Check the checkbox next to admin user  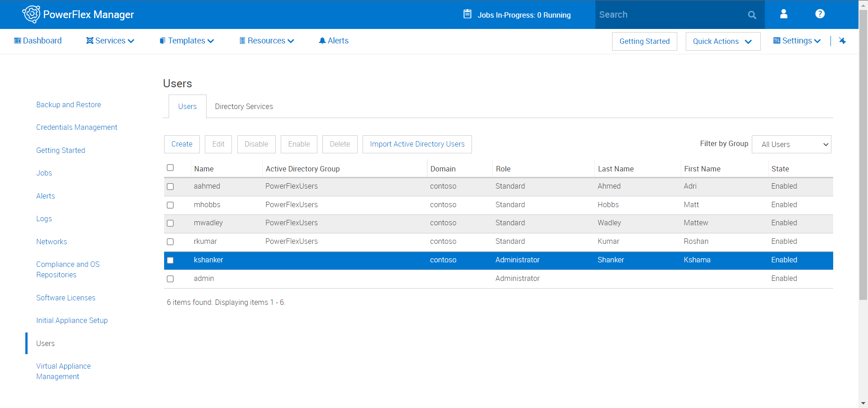(170, 279)
